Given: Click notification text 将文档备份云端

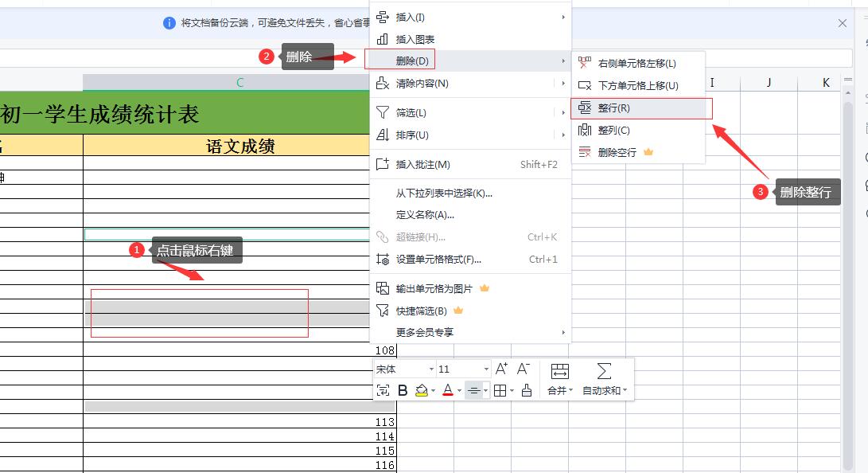Looking at the screenshot, I should coord(214,23).
